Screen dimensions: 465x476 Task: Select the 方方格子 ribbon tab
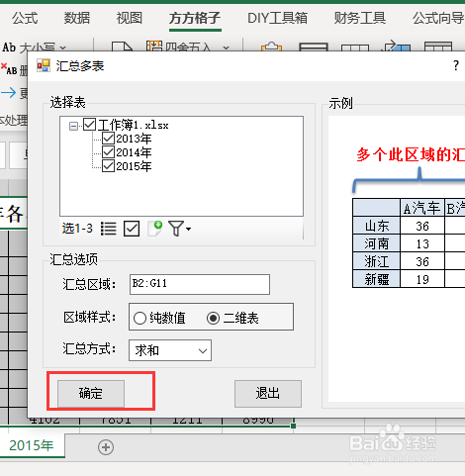(x=195, y=18)
